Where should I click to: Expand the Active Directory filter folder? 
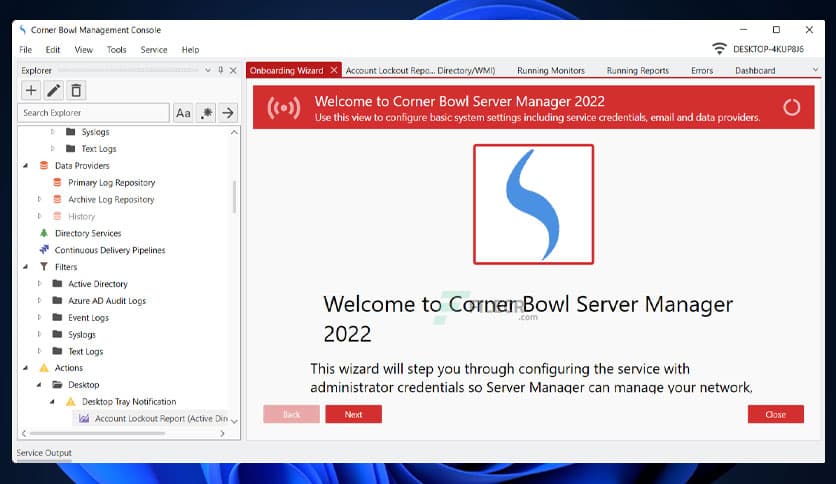click(39, 284)
